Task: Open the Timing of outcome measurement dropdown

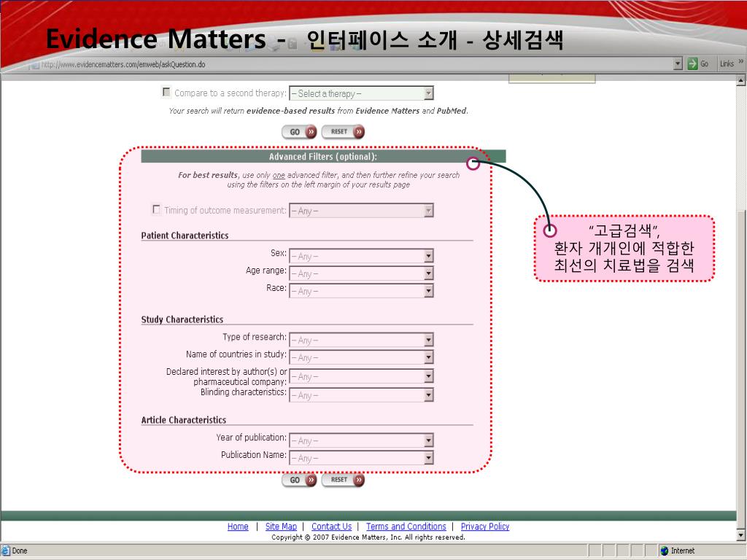Action: (361, 211)
